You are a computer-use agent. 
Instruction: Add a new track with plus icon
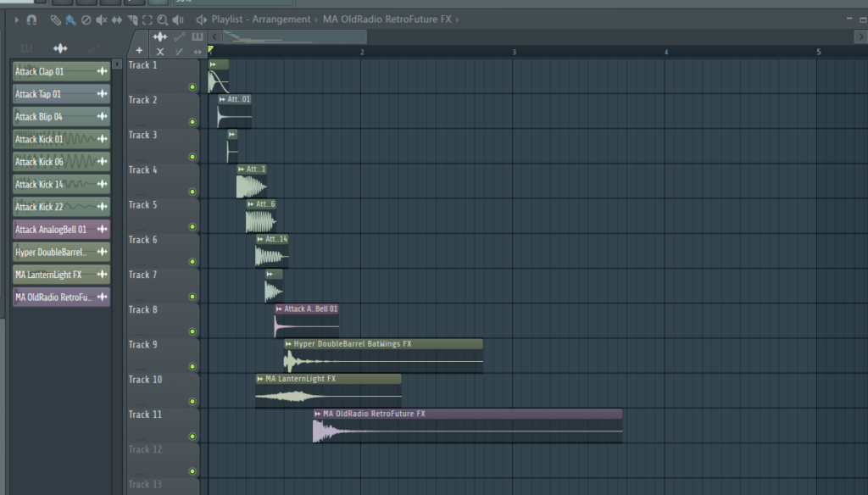(x=139, y=50)
